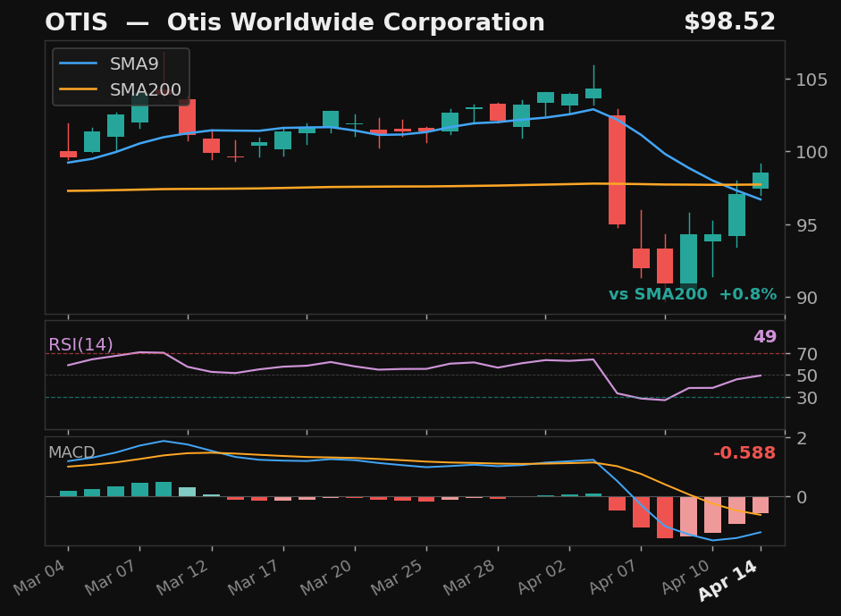Click the tallest green MACD histogram bar

[x=164, y=489]
